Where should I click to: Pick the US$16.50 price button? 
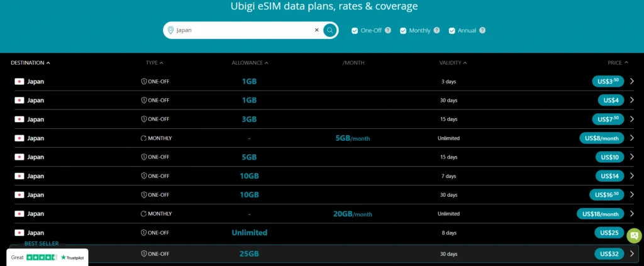pos(607,194)
